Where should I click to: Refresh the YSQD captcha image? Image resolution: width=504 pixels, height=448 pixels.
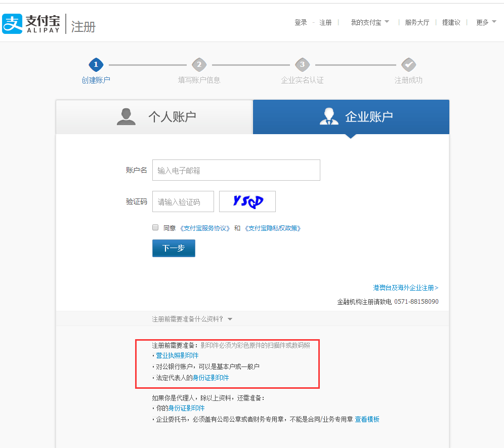pyautogui.click(x=247, y=201)
